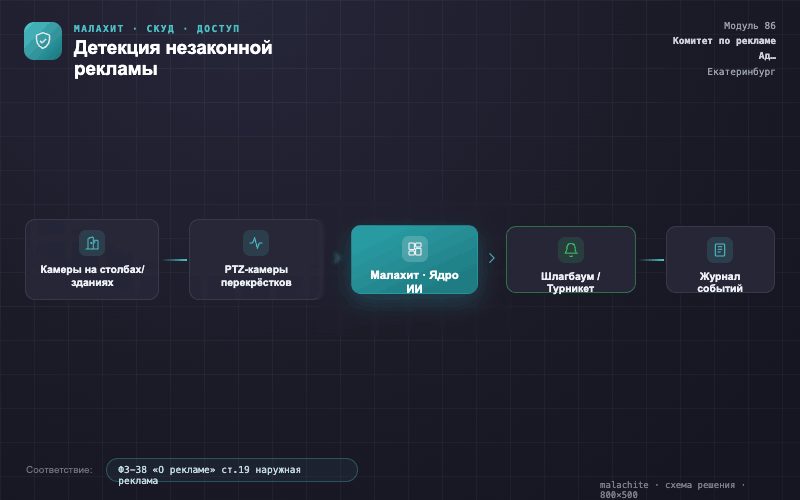The height and width of the screenshot is (500, 800).
Task: Click the Модуль 86 label
Action: [x=749, y=26]
